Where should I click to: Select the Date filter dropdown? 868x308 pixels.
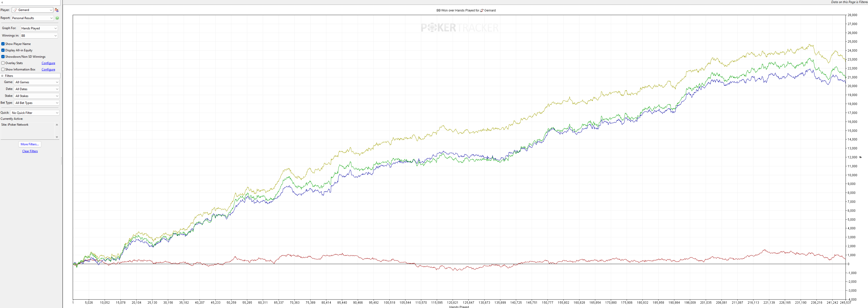coord(37,89)
